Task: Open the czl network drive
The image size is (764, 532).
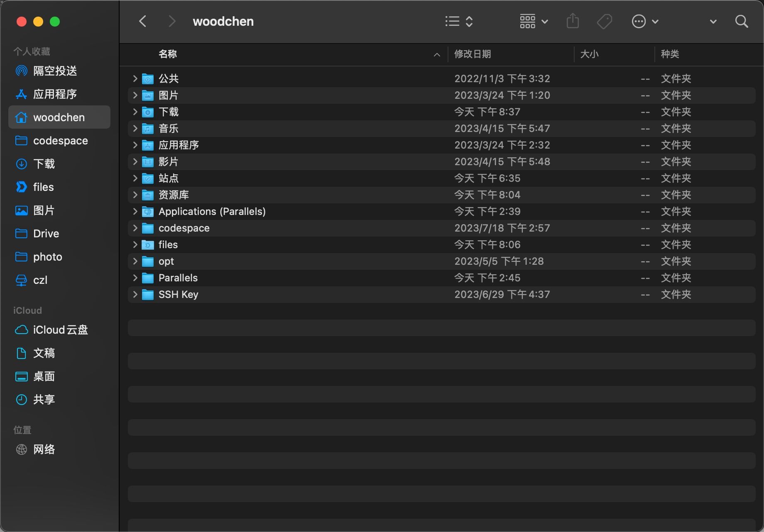Action: point(40,280)
